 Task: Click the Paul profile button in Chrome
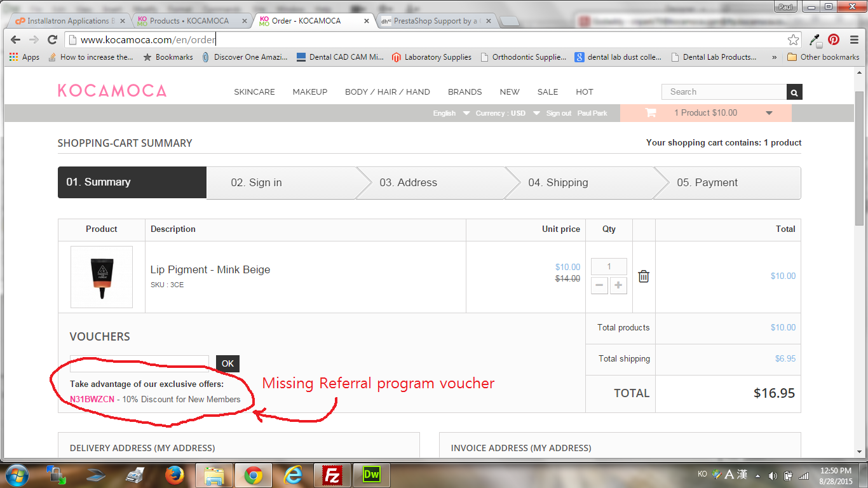(786, 6)
